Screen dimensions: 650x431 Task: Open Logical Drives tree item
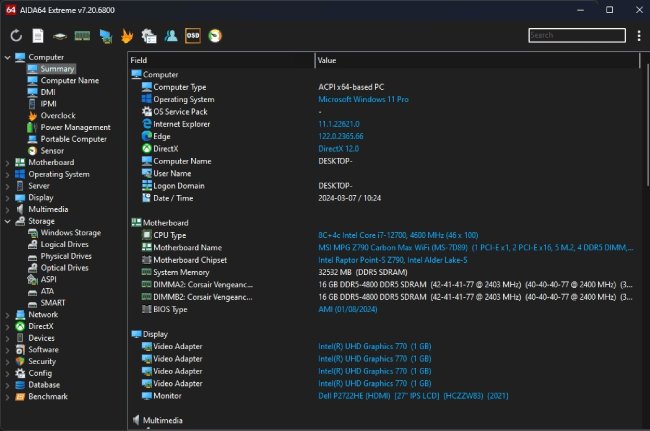point(65,245)
